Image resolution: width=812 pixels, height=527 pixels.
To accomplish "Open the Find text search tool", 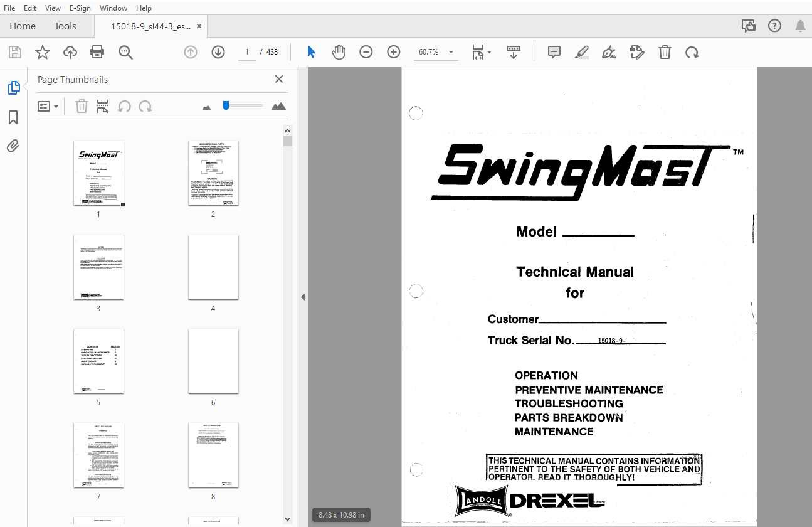I will click(125, 52).
